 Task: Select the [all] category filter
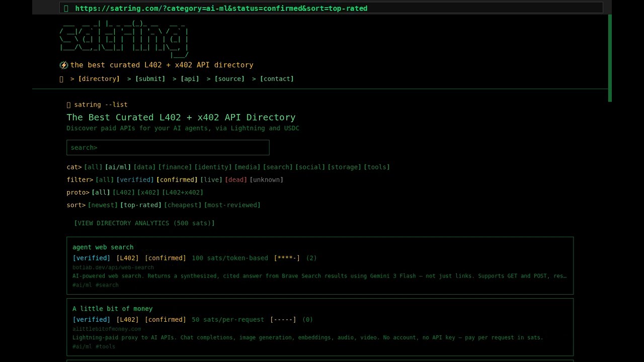pos(93,167)
